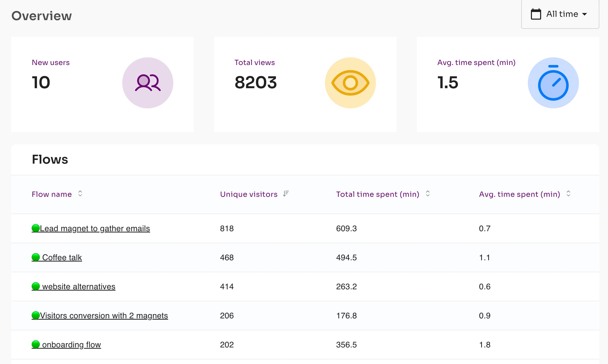Click the purple New users icon
The width and height of the screenshot is (608, 364).
coord(148,83)
